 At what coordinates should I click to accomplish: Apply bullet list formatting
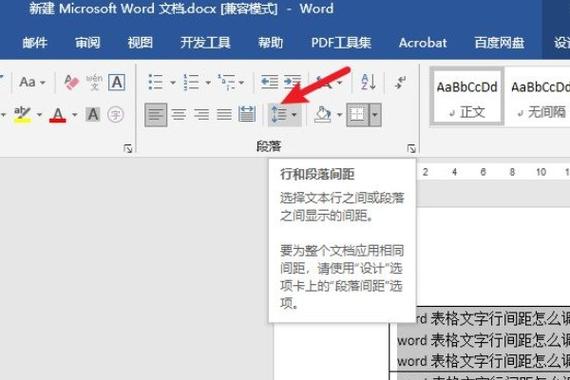[x=156, y=82]
